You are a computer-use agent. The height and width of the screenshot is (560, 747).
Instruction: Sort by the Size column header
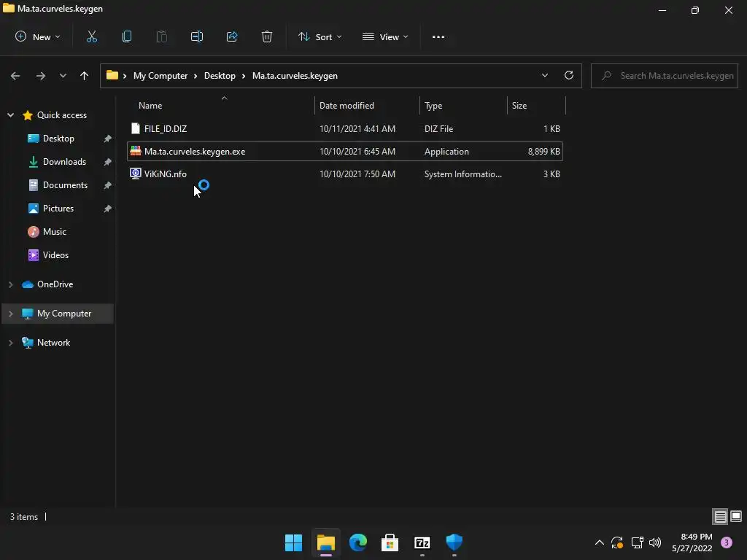pyautogui.click(x=519, y=105)
